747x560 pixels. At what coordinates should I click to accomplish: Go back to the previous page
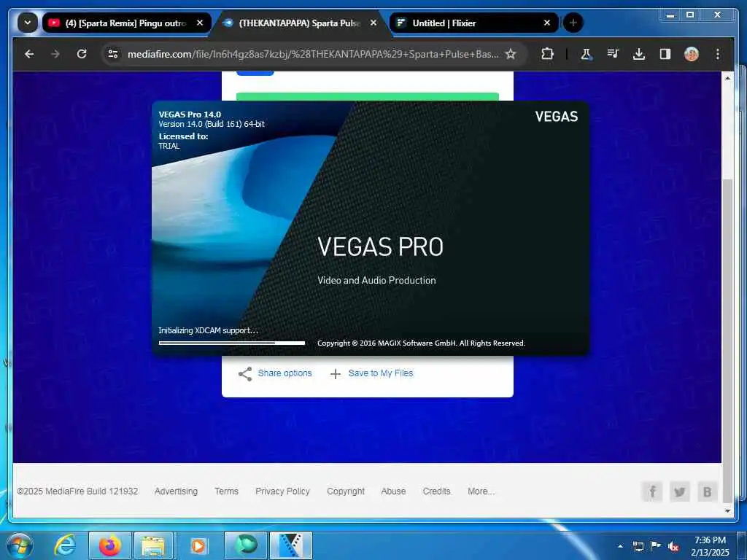(x=29, y=54)
